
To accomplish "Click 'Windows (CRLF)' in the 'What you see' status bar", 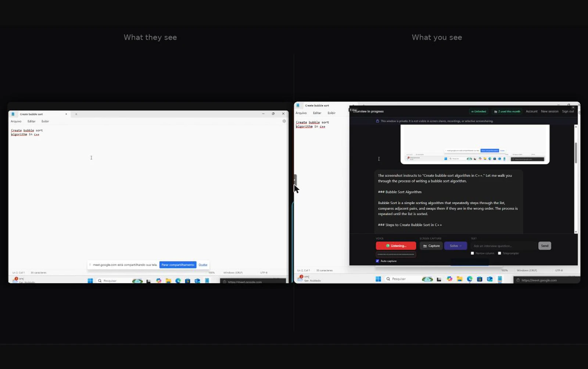I will pos(527,270).
